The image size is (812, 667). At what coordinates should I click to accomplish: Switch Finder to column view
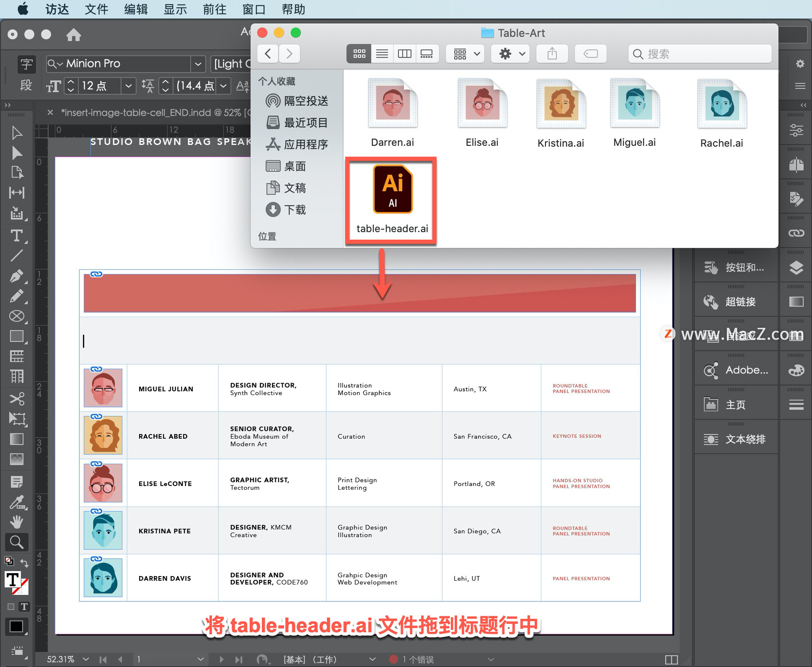[404, 54]
